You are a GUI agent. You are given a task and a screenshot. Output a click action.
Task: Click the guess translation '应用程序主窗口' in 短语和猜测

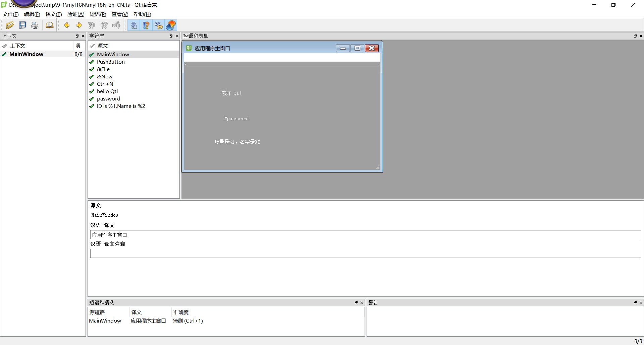pyautogui.click(x=148, y=321)
